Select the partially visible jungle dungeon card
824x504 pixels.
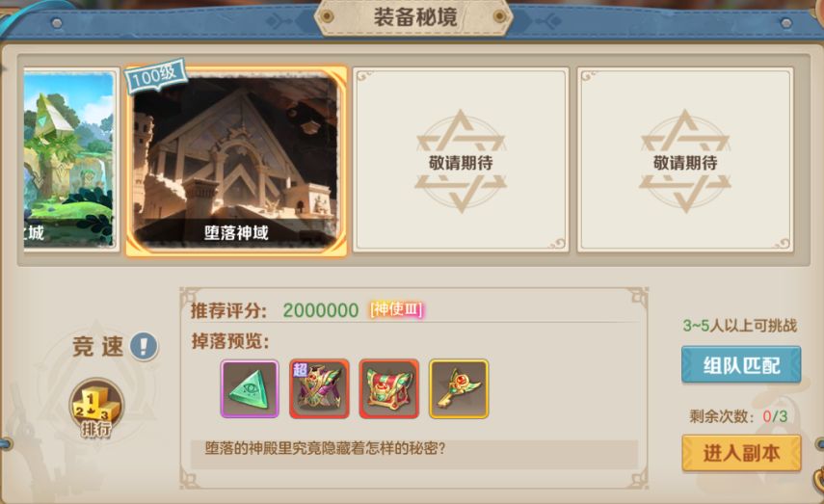[x=69, y=160]
